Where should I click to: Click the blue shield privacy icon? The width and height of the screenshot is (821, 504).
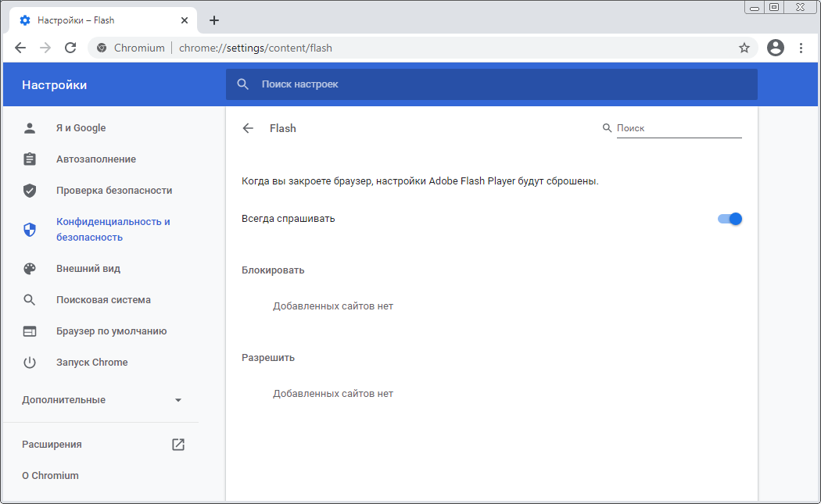pyautogui.click(x=30, y=229)
